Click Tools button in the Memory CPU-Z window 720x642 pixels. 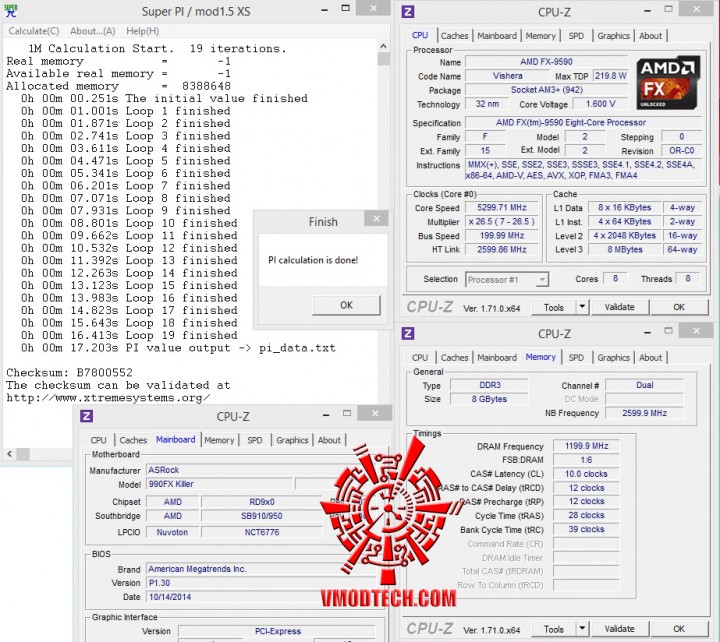(553, 629)
